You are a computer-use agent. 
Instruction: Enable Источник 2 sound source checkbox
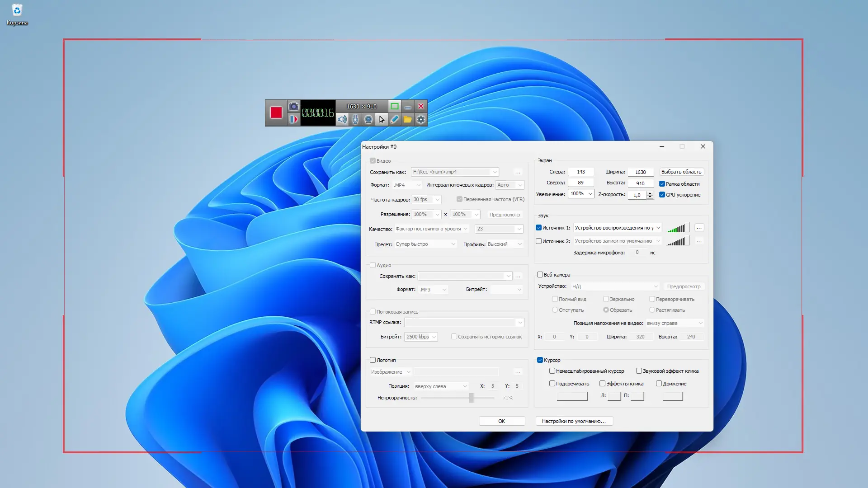539,241
